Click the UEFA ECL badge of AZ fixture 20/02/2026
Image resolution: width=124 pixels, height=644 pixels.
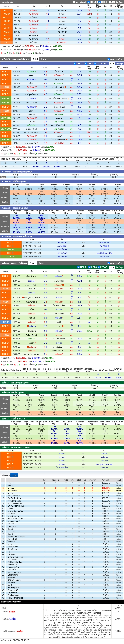tap(11, 250)
